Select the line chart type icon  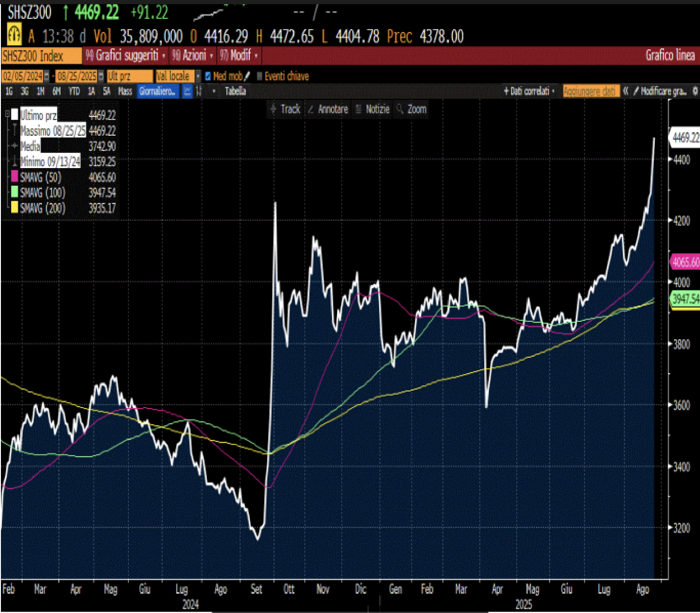coord(187,91)
